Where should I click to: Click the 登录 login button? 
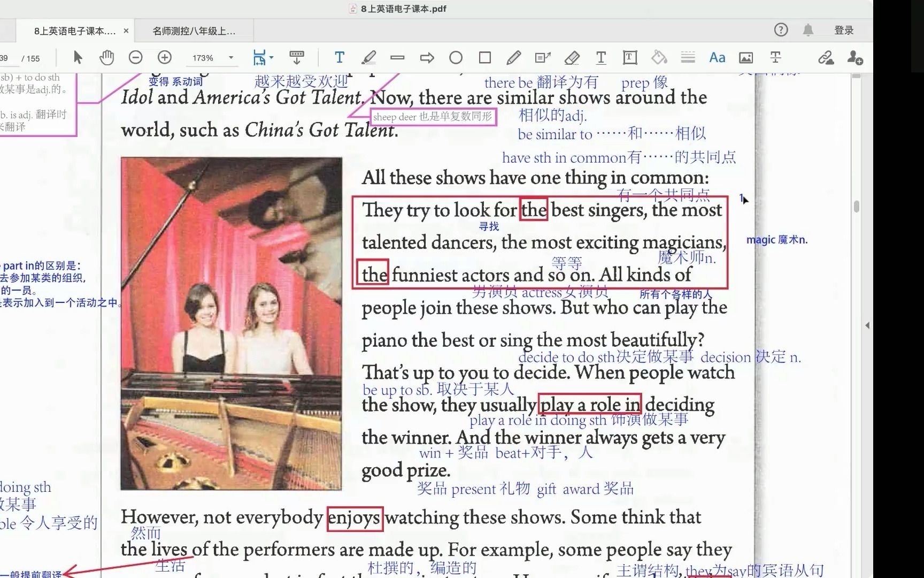coord(844,31)
